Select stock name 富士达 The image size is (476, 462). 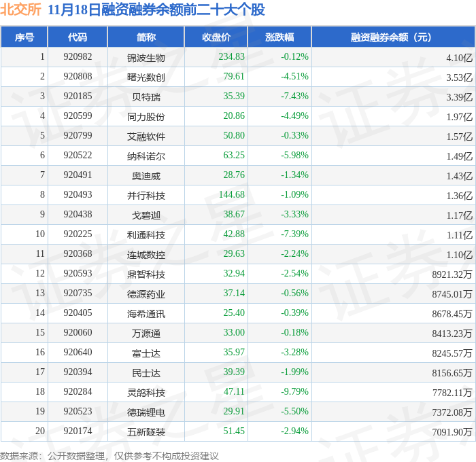point(146,353)
